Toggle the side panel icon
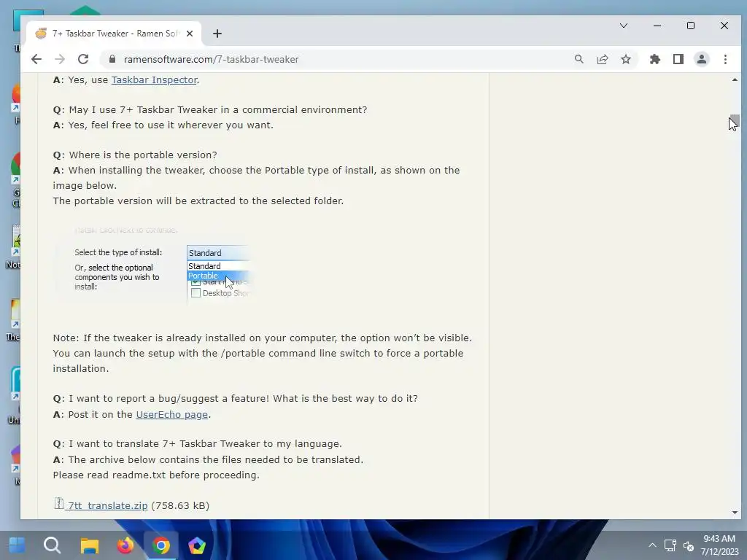Viewport: 747px width, 560px height. 678,59
